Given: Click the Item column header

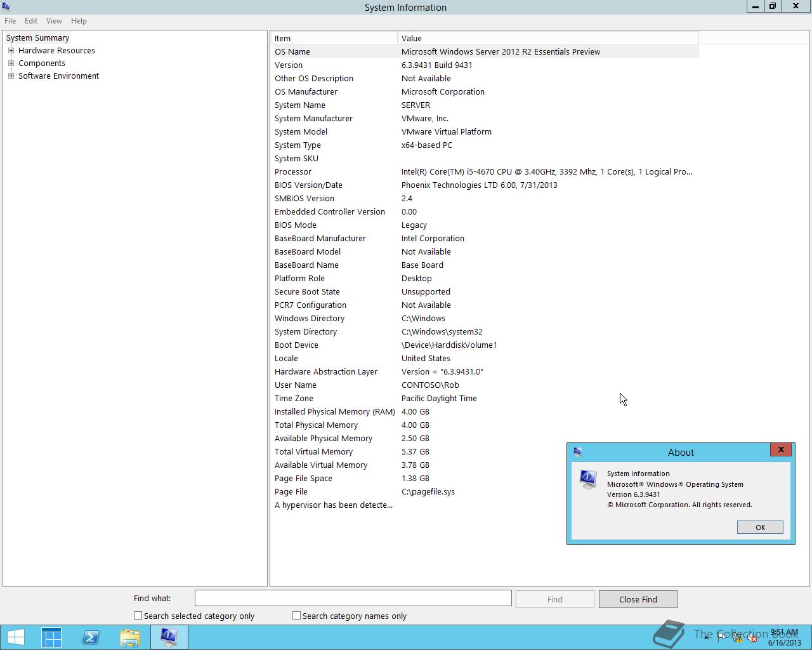Looking at the screenshot, I should coord(334,38).
